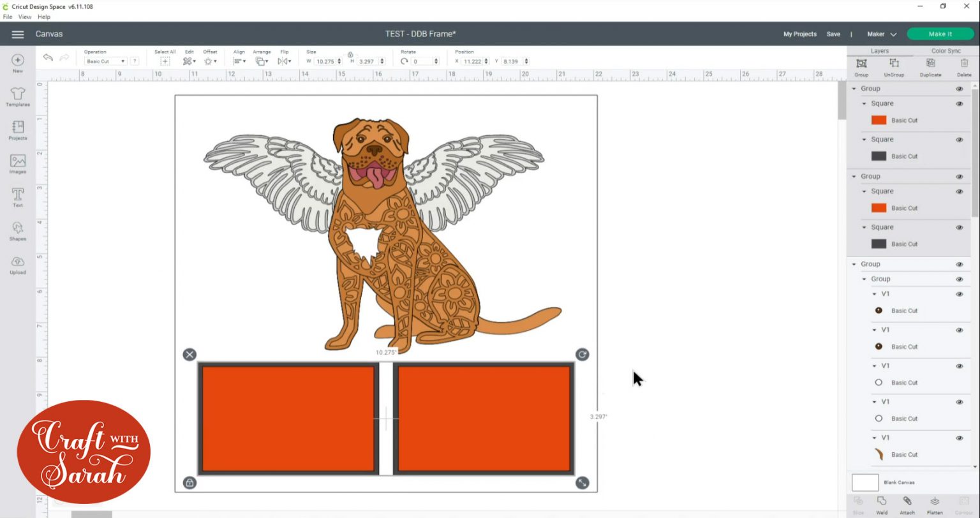This screenshot has width=980, height=518.
Task: Click the UnGroup icon
Action: point(894,66)
